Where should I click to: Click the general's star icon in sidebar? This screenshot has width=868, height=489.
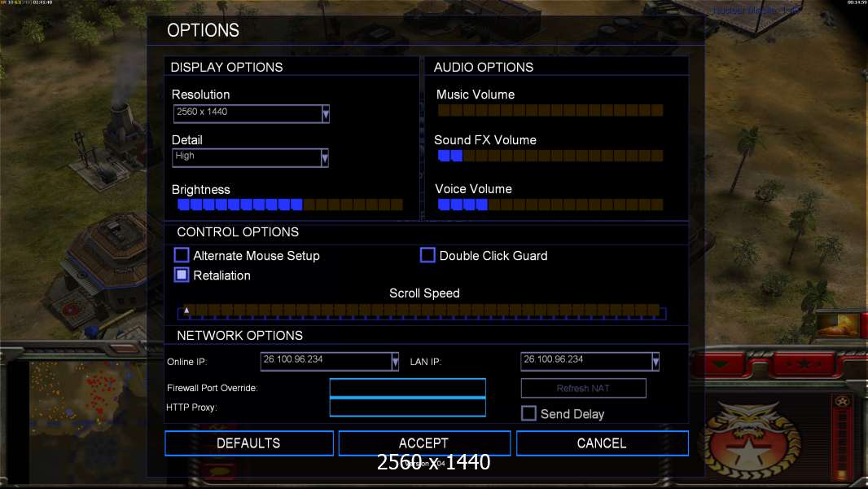pos(843,402)
